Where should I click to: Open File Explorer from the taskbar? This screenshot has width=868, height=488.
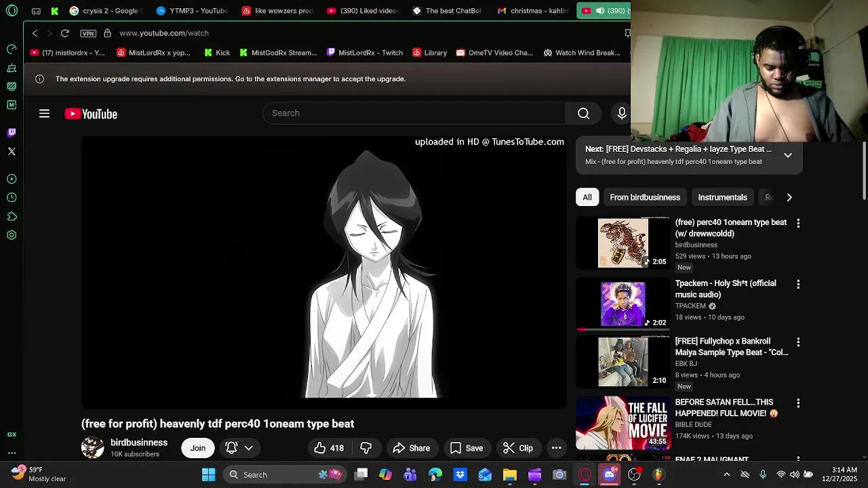[x=510, y=474]
